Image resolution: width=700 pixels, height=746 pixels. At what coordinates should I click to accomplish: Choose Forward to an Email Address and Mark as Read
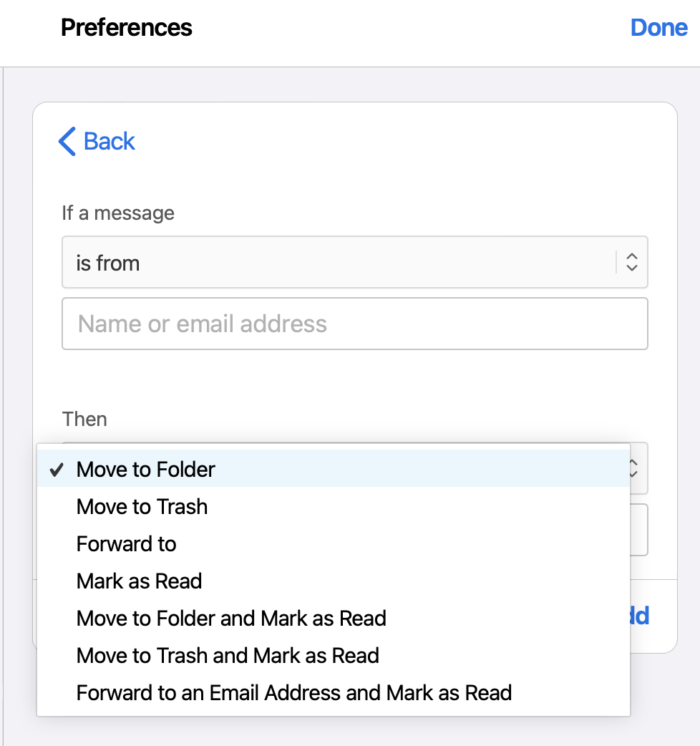pyautogui.click(x=294, y=693)
